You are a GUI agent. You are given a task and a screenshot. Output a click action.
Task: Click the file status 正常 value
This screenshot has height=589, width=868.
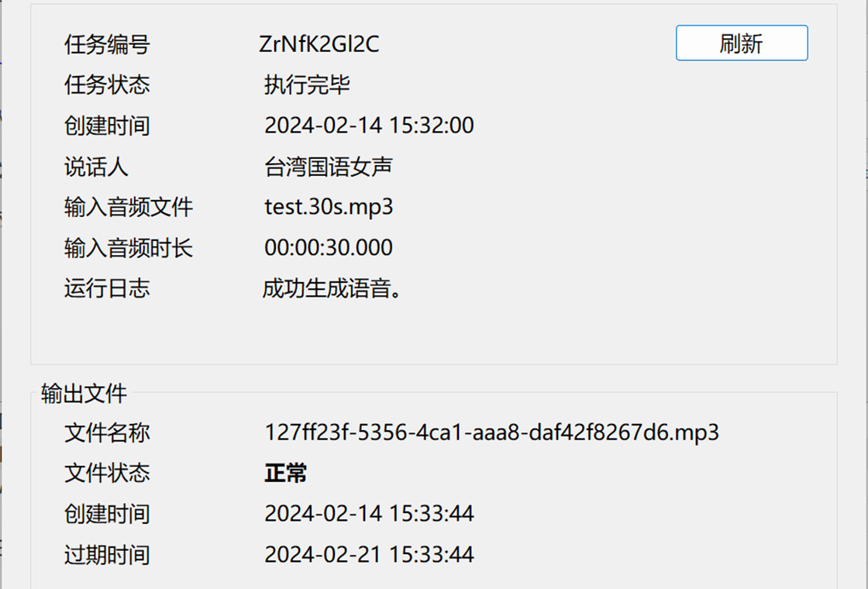click(286, 474)
